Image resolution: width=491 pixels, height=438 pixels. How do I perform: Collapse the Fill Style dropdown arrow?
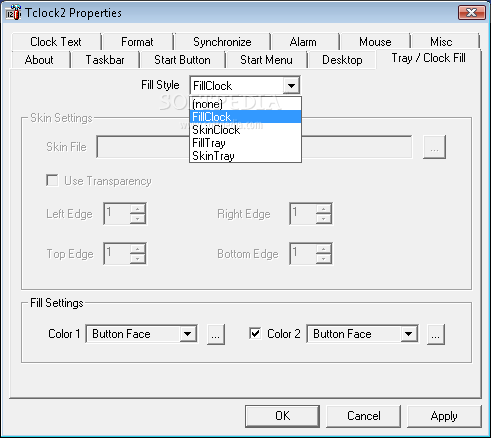coord(291,86)
